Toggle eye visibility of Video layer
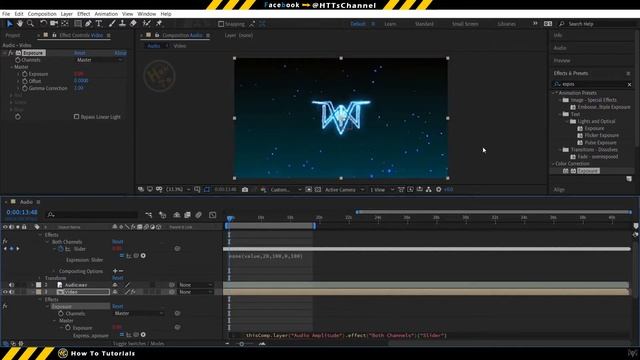640x360 pixels. click(x=5, y=292)
